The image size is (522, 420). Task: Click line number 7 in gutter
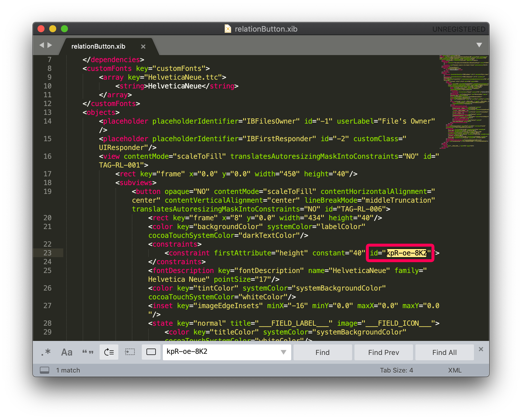coord(50,59)
